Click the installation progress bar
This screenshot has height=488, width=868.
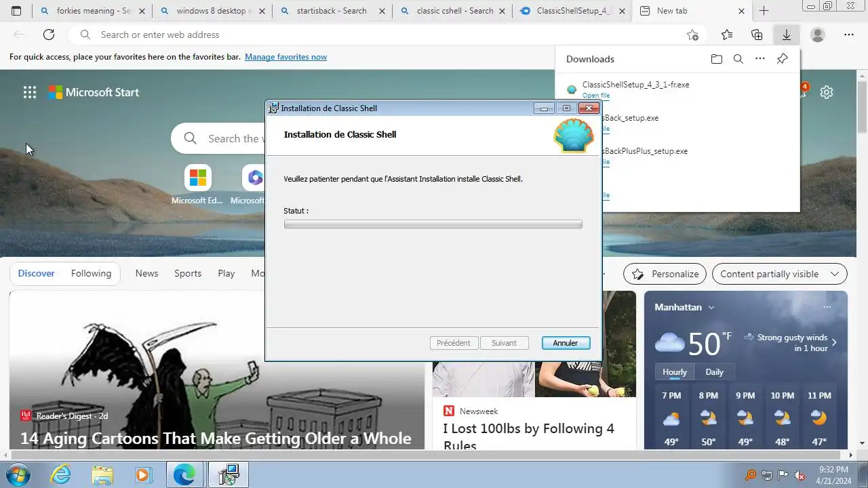[x=433, y=224]
